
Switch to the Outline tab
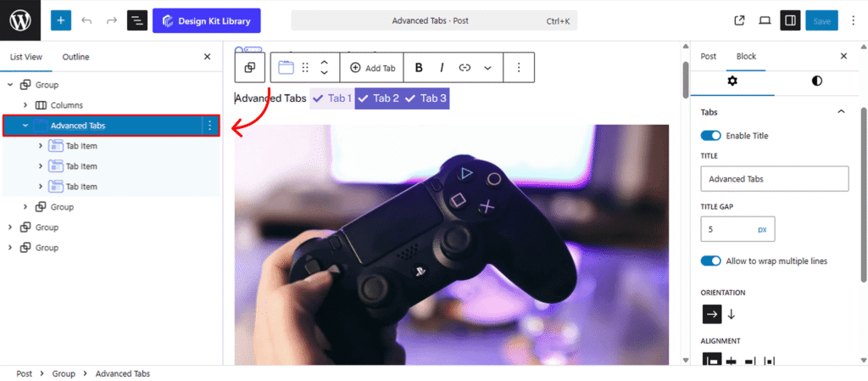coord(75,57)
